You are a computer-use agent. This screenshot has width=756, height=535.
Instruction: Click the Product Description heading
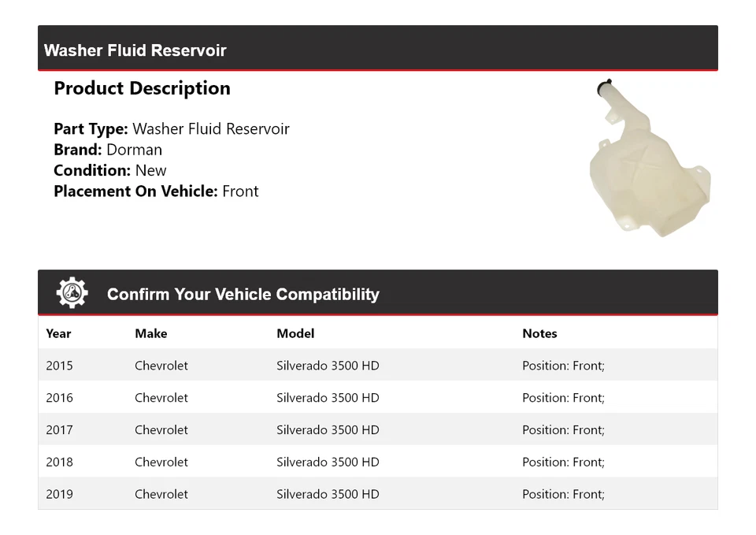point(143,88)
